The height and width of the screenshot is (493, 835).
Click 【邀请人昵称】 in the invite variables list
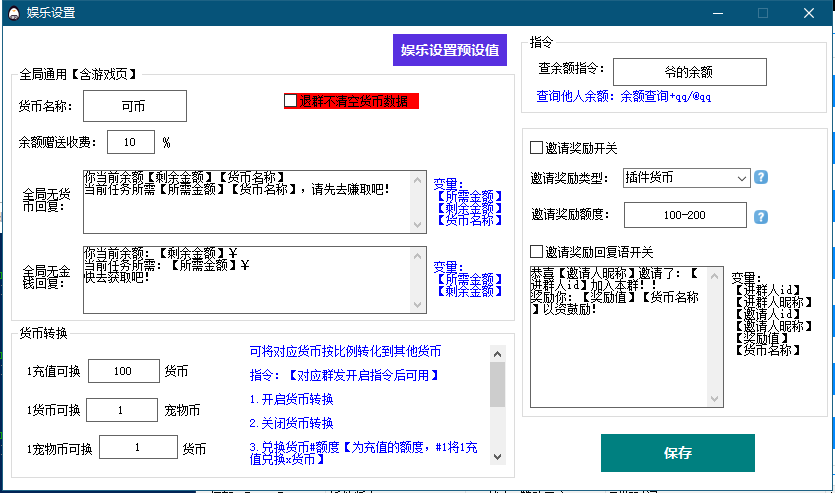pos(773,326)
